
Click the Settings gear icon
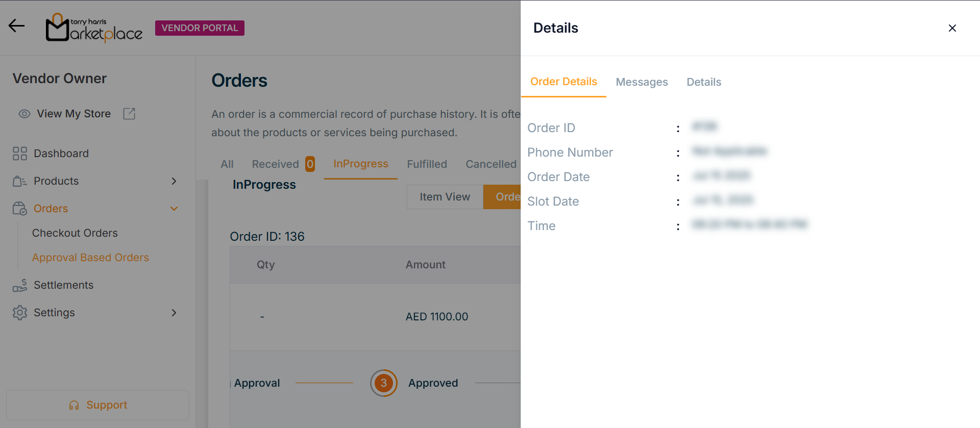point(19,313)
